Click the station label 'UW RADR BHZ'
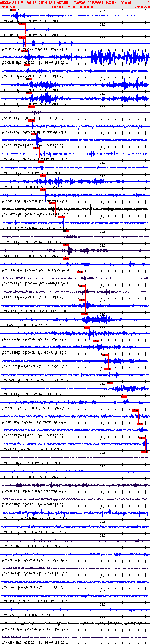Image resolution: width=150 pixels, height=644 pixels. click(x=12, y=463)
